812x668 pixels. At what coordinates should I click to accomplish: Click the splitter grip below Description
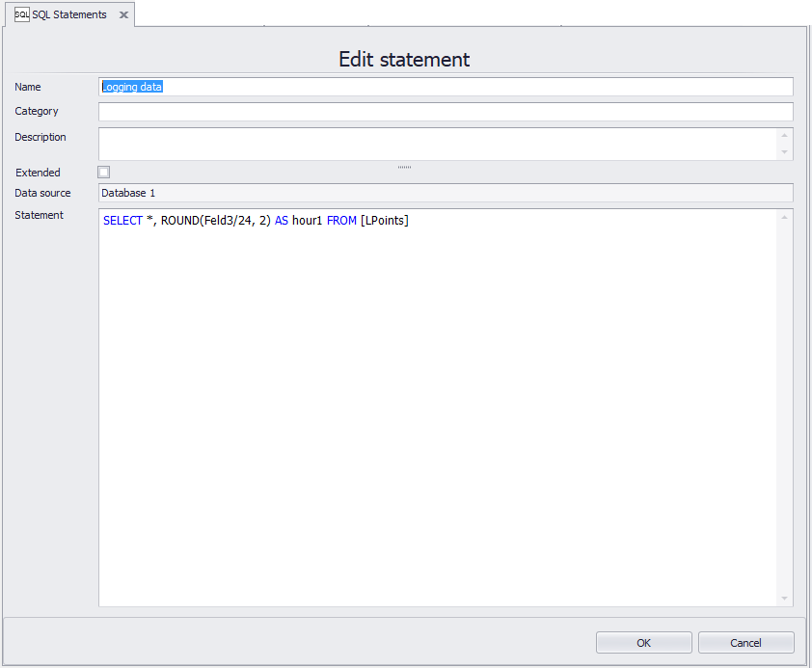tap(404, 167)
